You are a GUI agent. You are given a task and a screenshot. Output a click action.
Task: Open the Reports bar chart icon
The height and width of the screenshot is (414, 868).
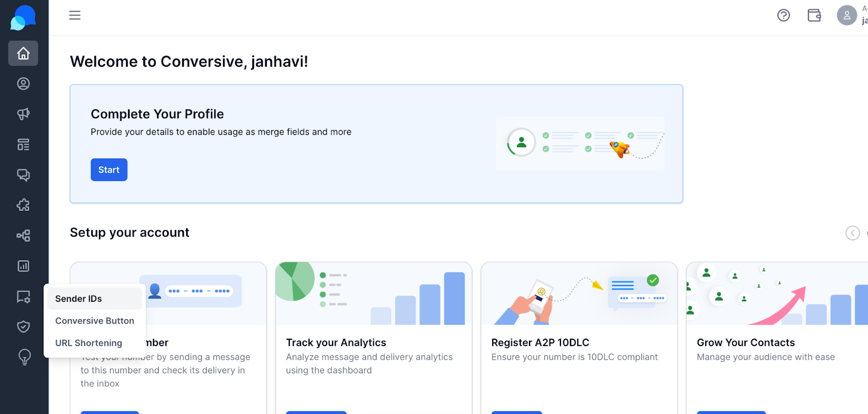(x=23, y=266)
